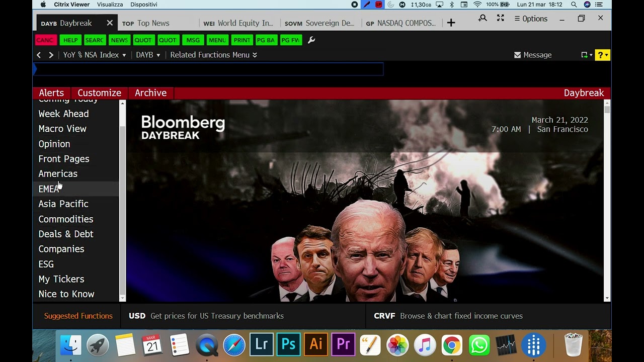Click the green NEWS key button
The image size is (644, 362).
pos(119,40)
